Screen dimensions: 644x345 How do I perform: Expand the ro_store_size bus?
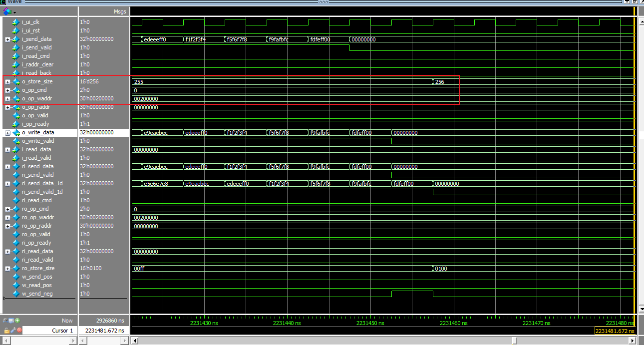7,268
